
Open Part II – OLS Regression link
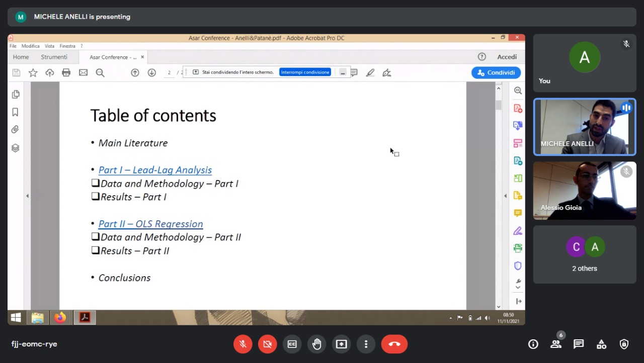(x=150, y=224)
